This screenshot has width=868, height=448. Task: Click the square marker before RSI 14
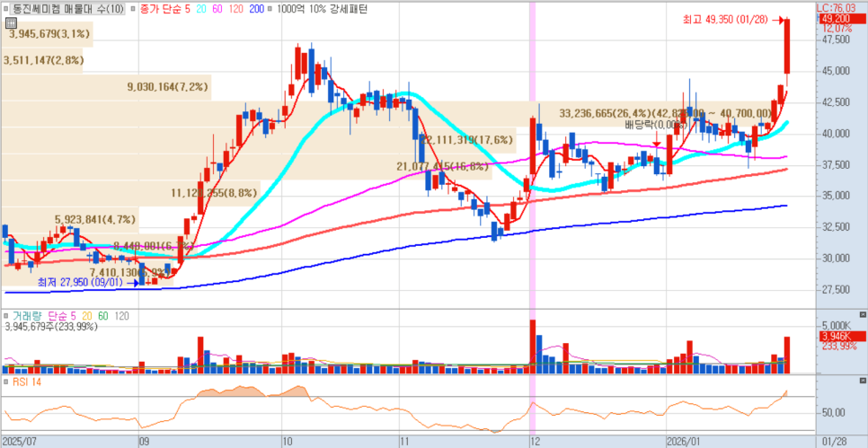[x=6, y=382]
